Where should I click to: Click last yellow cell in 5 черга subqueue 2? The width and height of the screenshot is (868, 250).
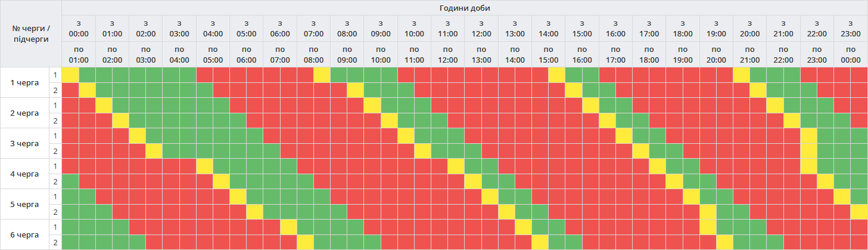pyautogui.click(x=859, y=212)
